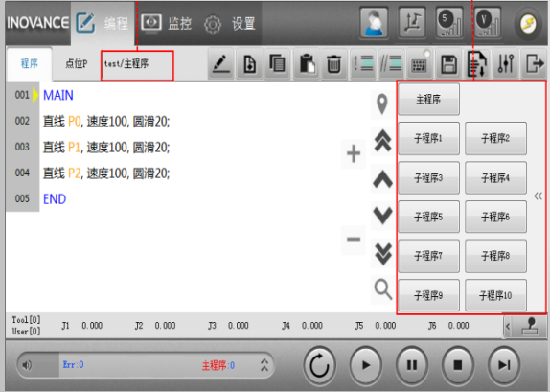Select the 子程序3 button

428,178
